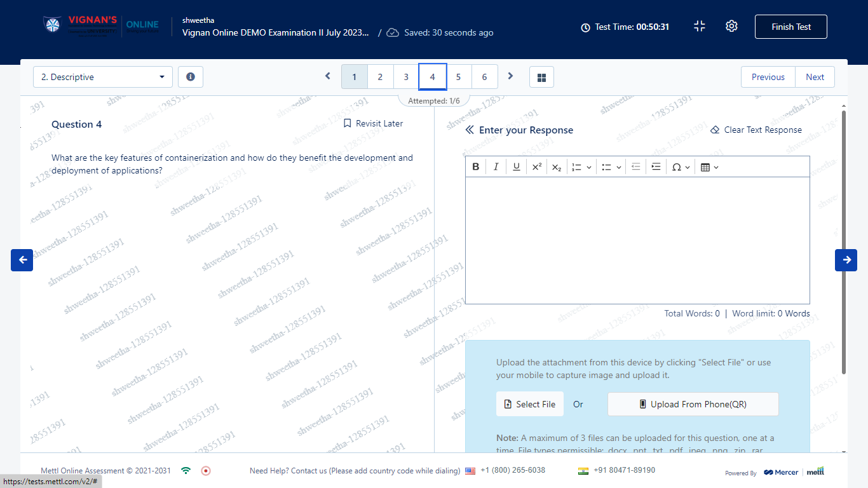Image resolution: width=868 pixels, height=488 pixels.
Task: Open the question grid view
Action: tap(541, 77)
